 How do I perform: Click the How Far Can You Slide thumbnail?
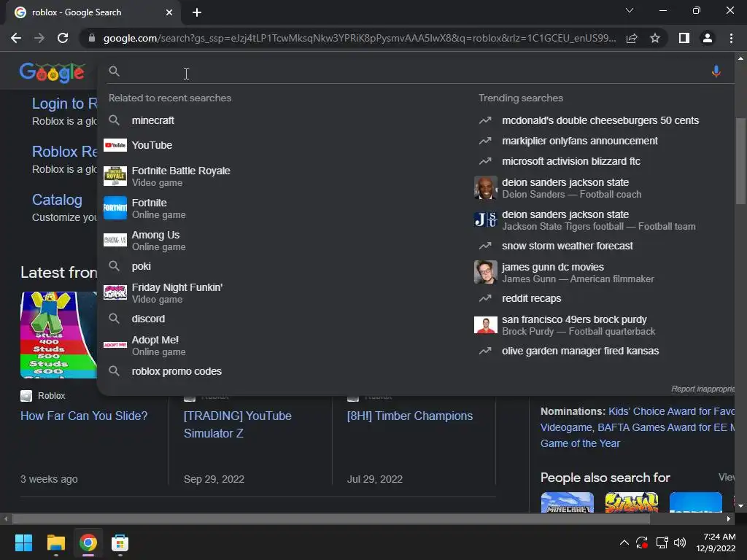pyautogui.click(x=58, y=335)
